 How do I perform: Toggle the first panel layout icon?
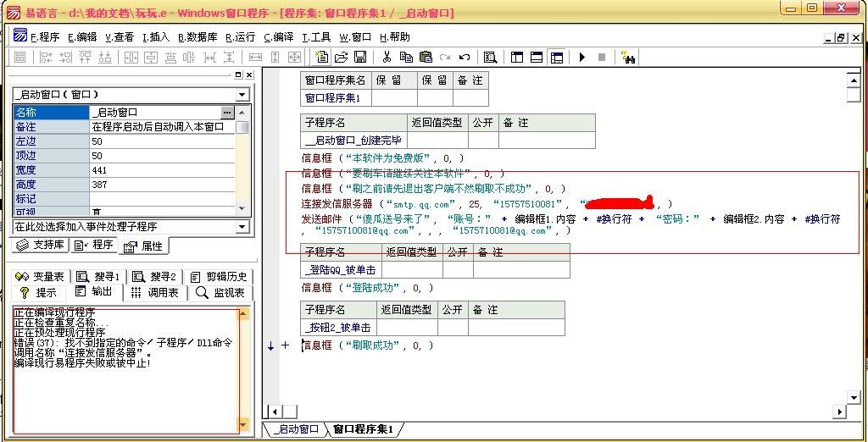click(x=517, y=57)
